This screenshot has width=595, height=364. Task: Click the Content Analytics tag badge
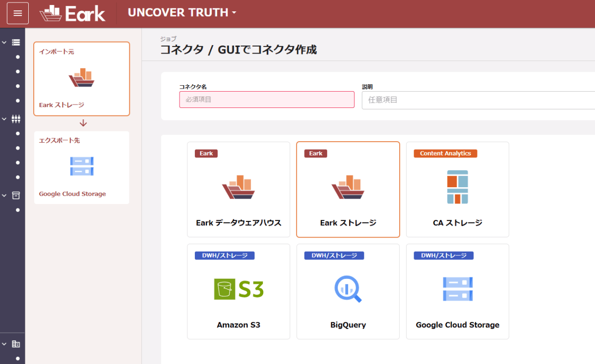click(x=445, y=154)
